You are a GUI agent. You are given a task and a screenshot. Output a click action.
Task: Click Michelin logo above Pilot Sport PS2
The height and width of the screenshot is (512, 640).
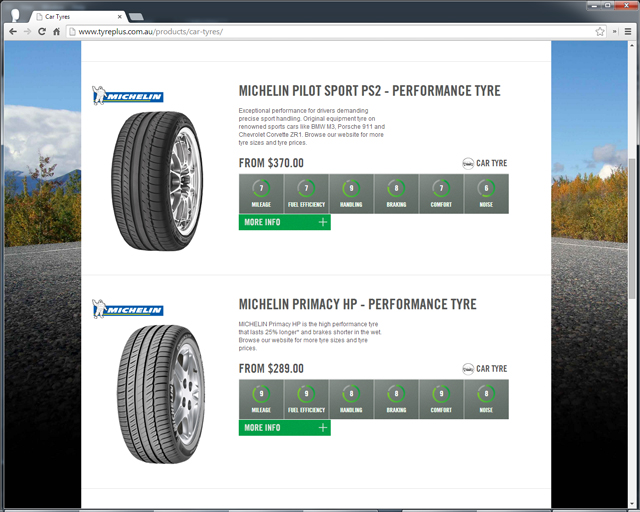[x=128, y=96]
